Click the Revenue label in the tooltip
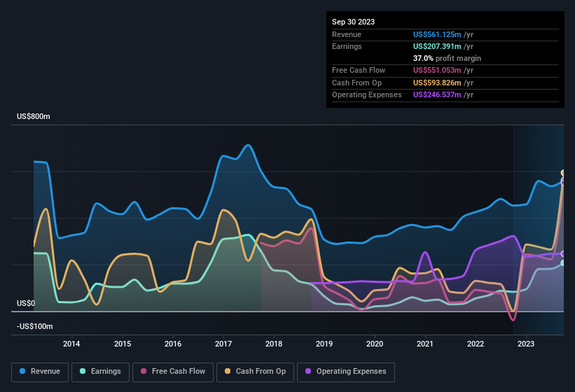This screenshot has width=575, height=392. pos(347,34)
